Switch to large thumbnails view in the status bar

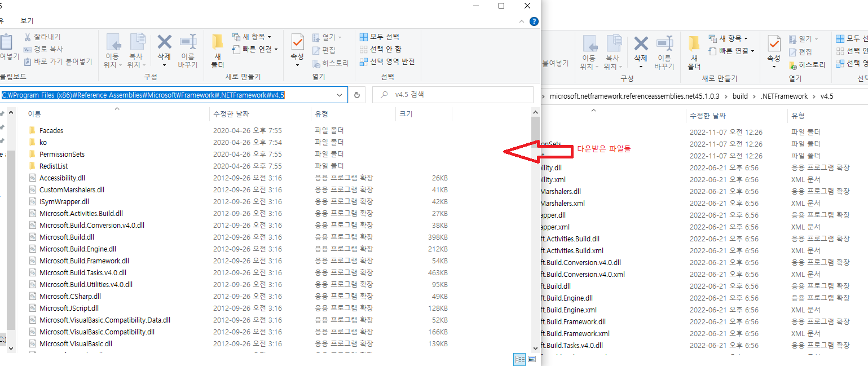tap(531, 359)
